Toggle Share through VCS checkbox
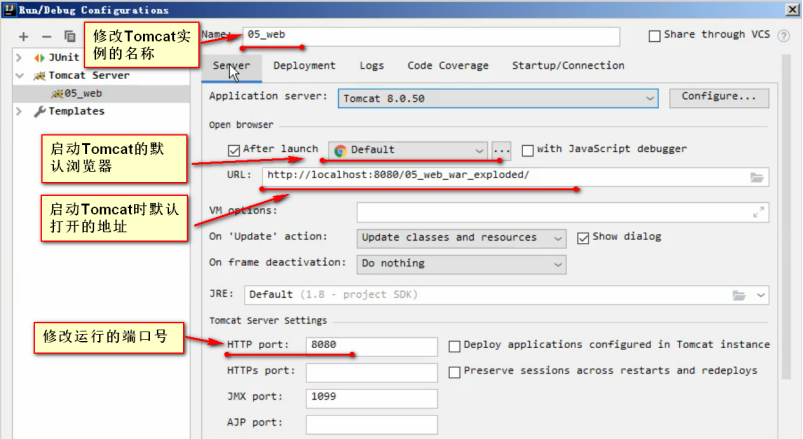Image resolution: width=803 pixels, height=439 pixels. (x=654, y=36)
